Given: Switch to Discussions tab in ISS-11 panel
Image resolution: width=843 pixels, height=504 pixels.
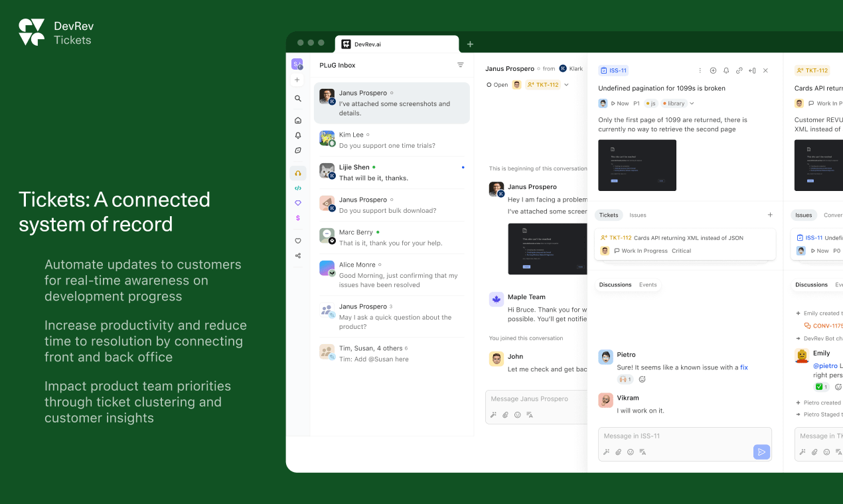Looking at the screenshot, I should point(615,284).
